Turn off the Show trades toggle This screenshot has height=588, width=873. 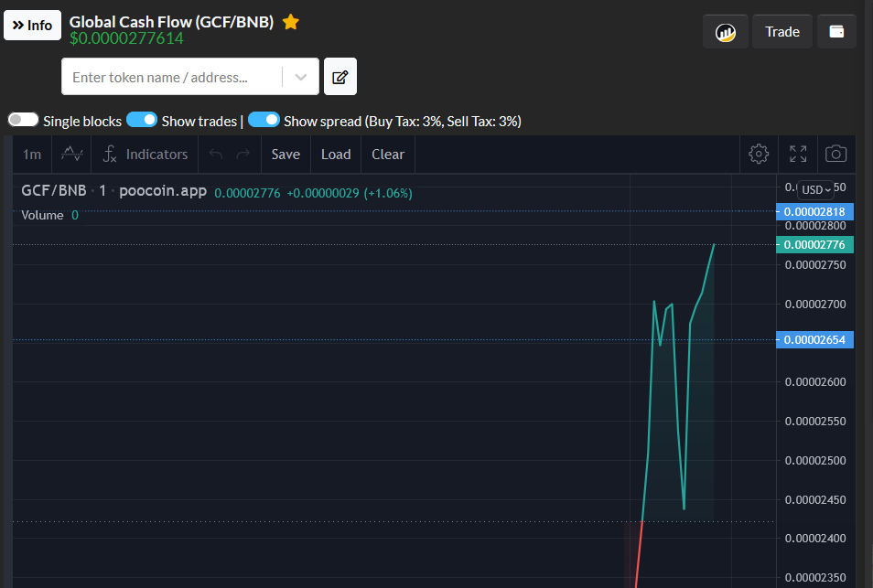click(x=142, y=120)
